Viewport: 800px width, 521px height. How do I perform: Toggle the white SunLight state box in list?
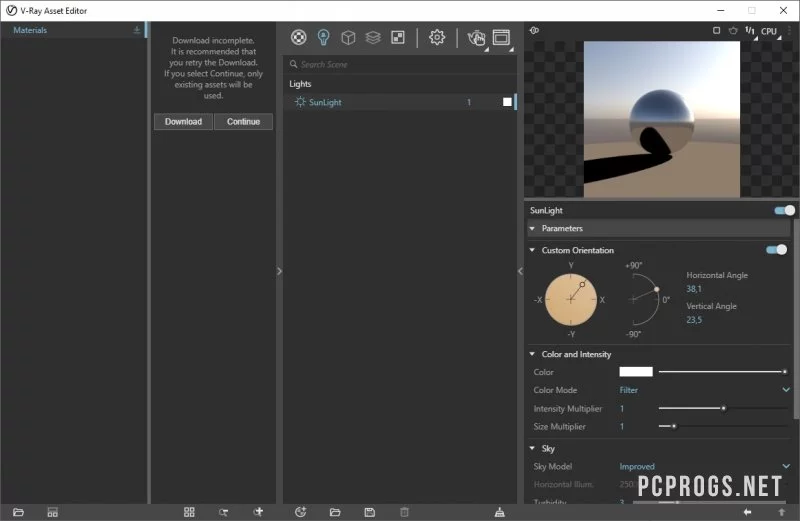(507, 102)
